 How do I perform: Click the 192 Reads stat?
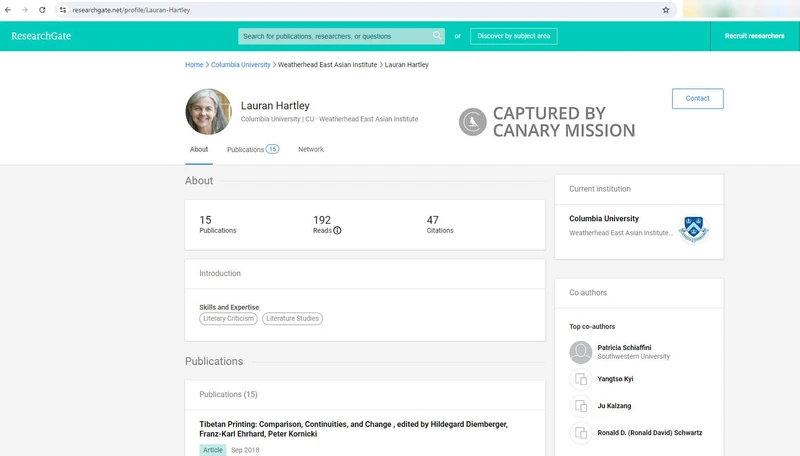coord(327,224)
